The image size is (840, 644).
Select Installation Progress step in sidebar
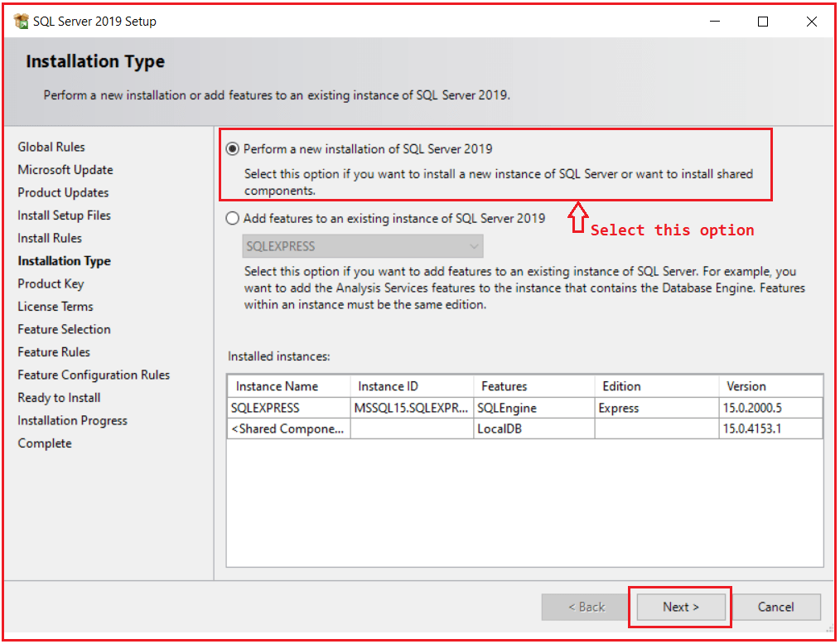(72, 420)
